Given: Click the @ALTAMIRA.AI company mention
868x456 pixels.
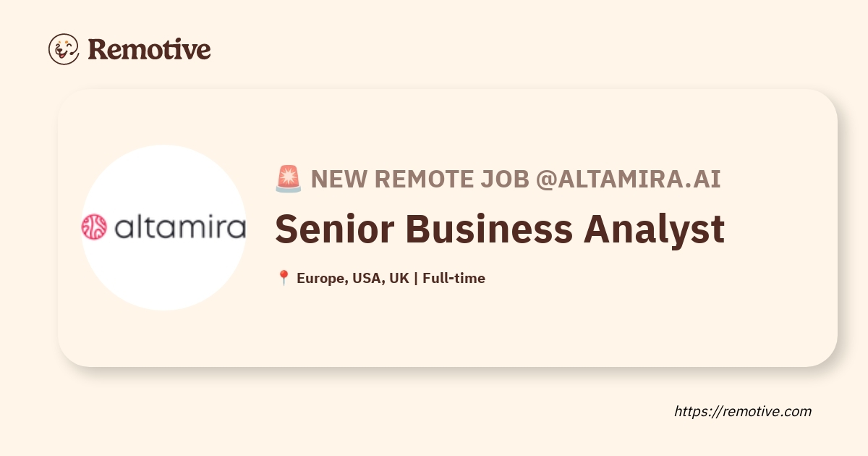Looking at the screenshot, I should point(628,179).
